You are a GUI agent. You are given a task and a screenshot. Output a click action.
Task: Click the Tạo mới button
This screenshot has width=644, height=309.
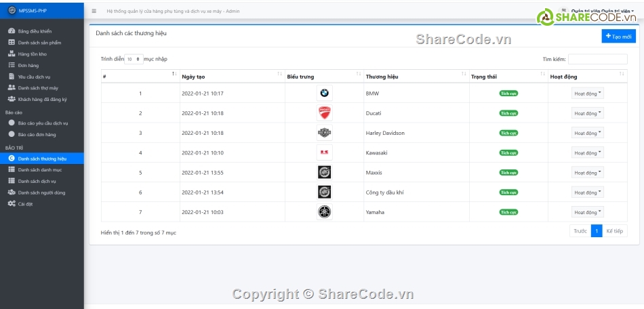[x=618, y=37]
